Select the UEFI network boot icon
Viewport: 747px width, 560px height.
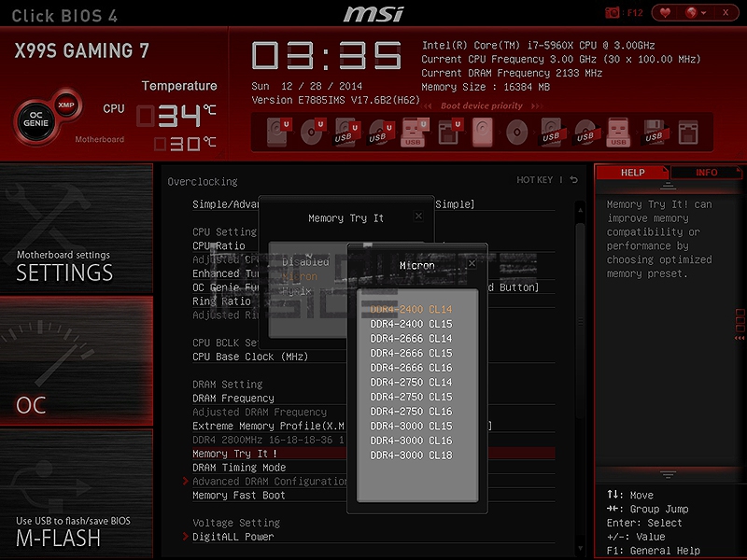449,132
